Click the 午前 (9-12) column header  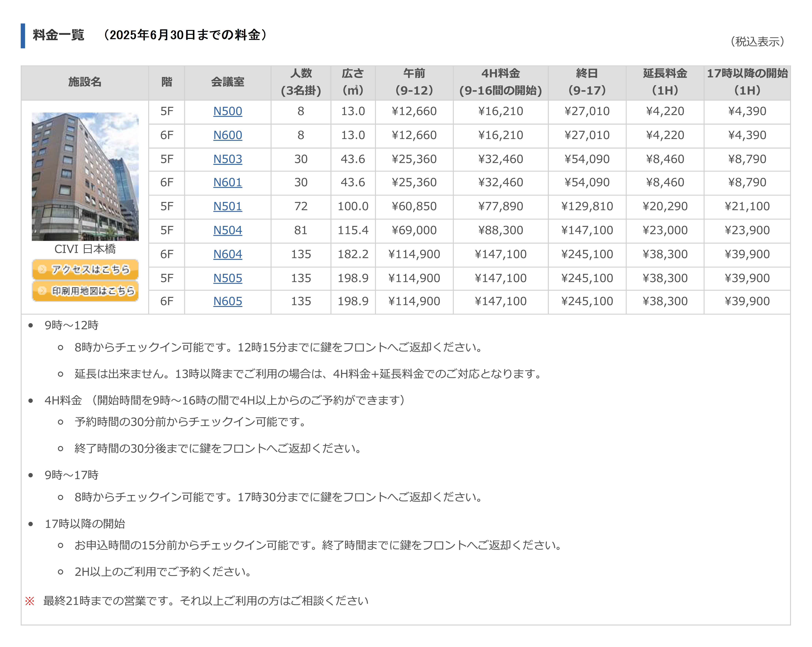414,82
